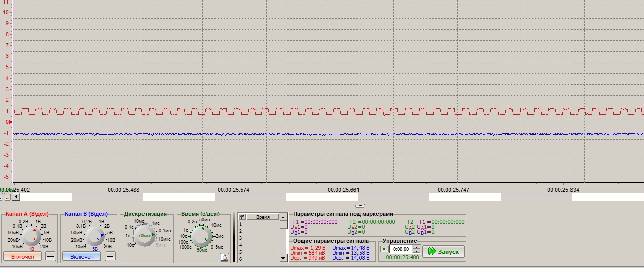
Task: Click the marker table scroll-up arrow
Action: (x=283, y=217)
